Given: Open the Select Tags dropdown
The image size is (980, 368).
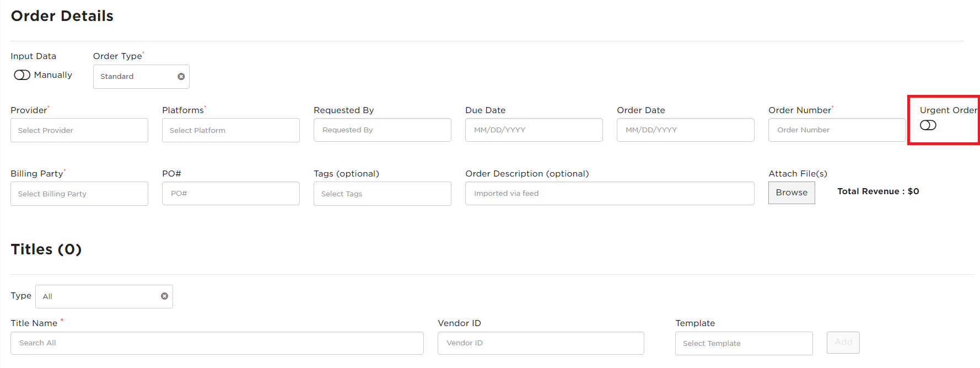Looking at the screenshot, I should click(383, 194).
